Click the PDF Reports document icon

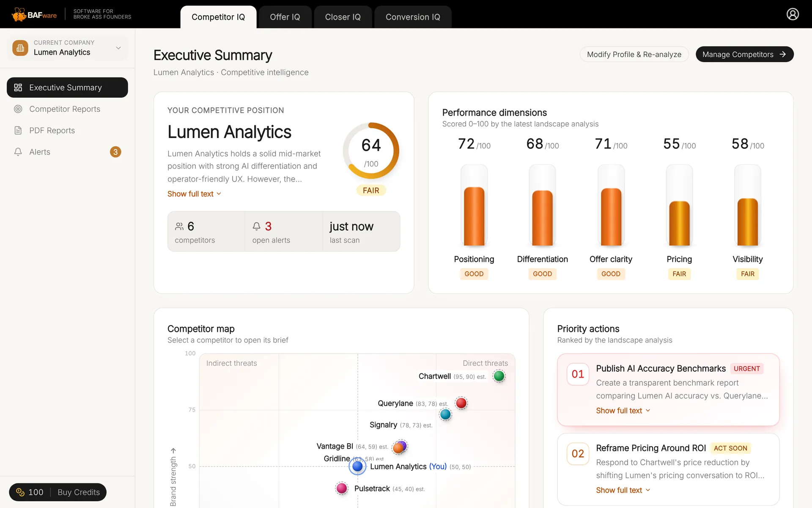click(18, 130)
